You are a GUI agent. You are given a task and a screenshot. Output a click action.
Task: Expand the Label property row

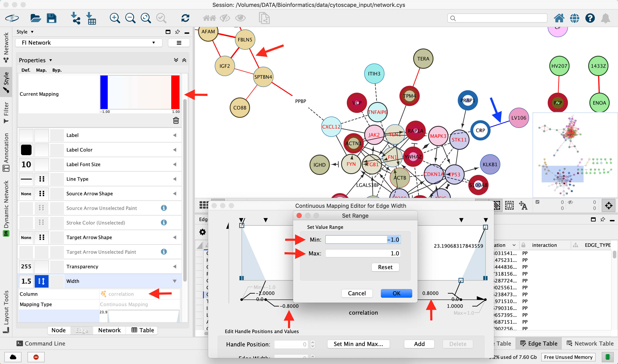tap(175, 135)
